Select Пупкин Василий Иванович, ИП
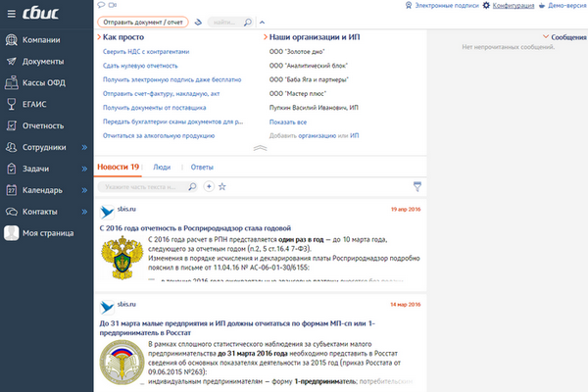Image resolution: width=588 pixels, height=392 pixels. [314, 108]
